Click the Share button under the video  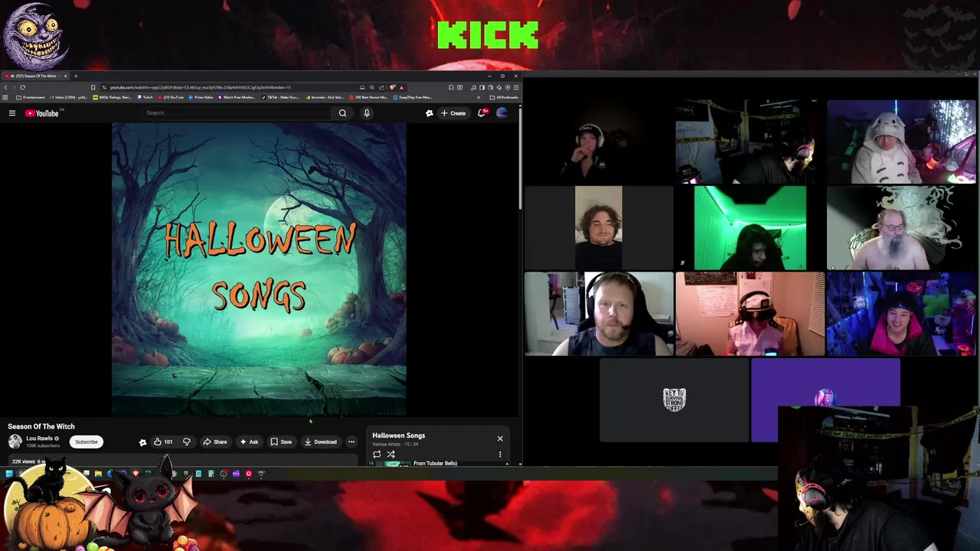pos(215,442)
